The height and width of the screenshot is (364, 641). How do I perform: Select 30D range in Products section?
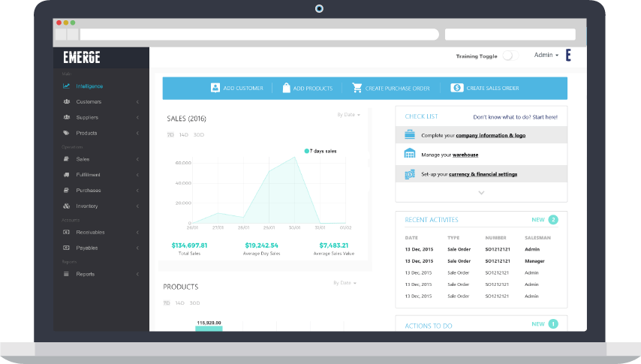click(195, 303)
